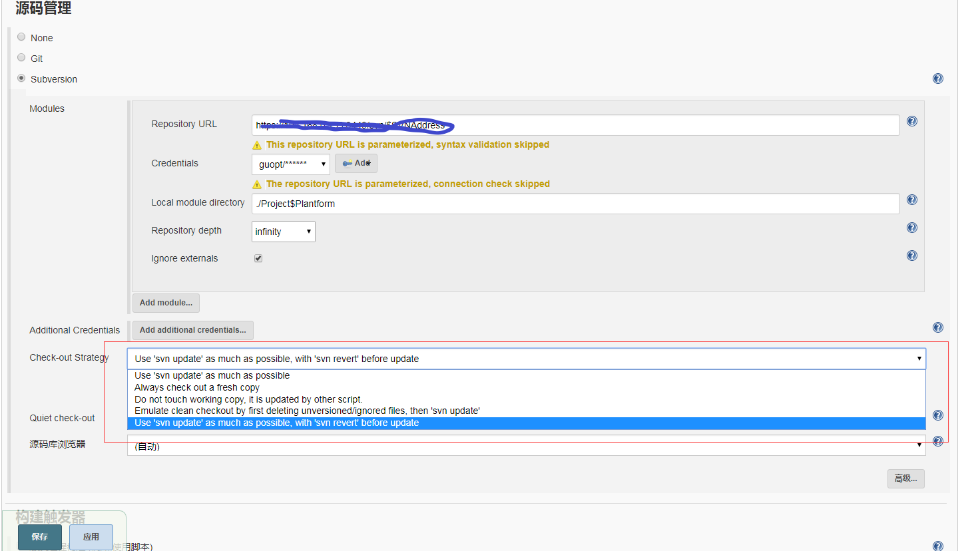Click the "This repository URL is parameterized" warning text
Image resolution: width=980 pixels, height=551 pixels.
407,144
